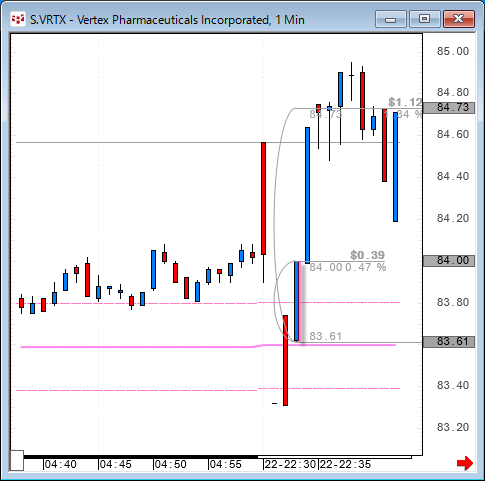Click the 83.40 price scale label
The width and height of the screenshot is (485, 481).
click(453, 385)
